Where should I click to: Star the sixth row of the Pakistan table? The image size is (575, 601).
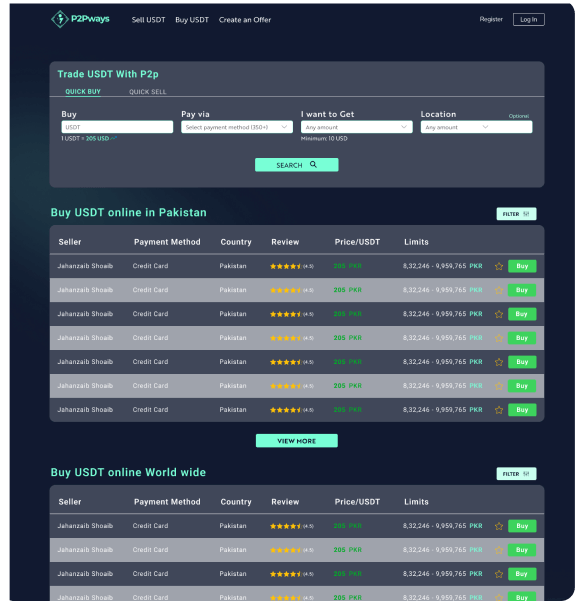pyautogui.click(x=499, y=386)
